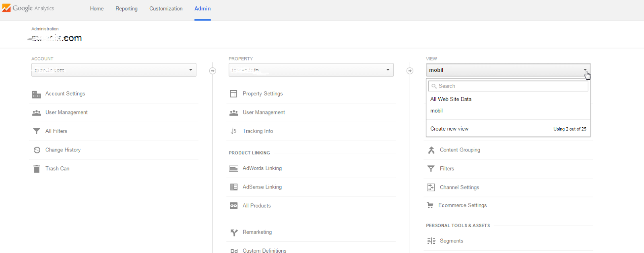Click the Ecommerce Settings cart icon
644x253 pixels.
pos(430,205)
